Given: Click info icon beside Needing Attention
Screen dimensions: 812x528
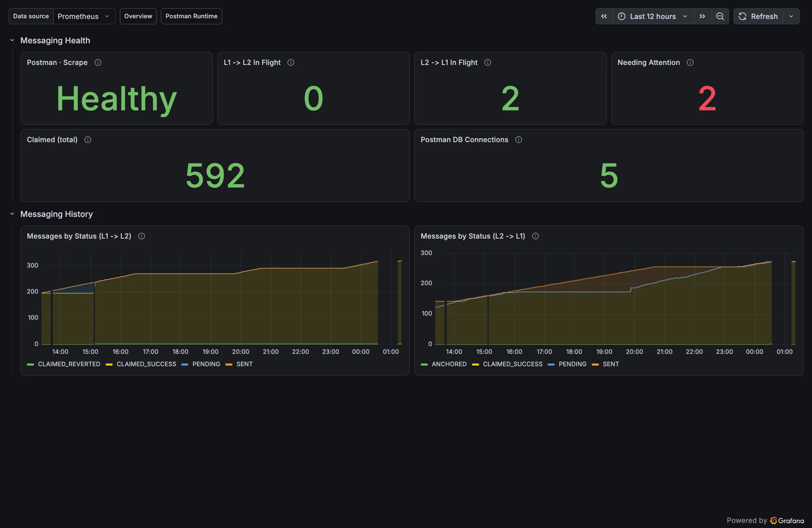Looking at the screenshot, I should [x=690, y=63].
